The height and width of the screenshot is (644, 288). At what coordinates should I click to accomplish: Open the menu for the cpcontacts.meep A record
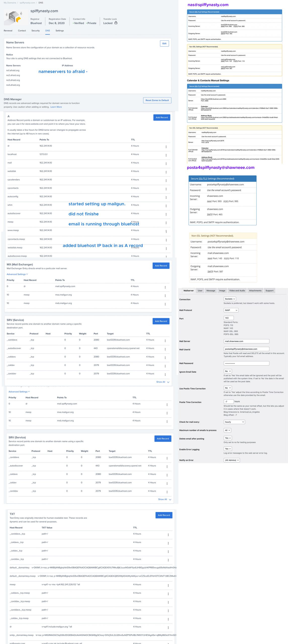166,240
